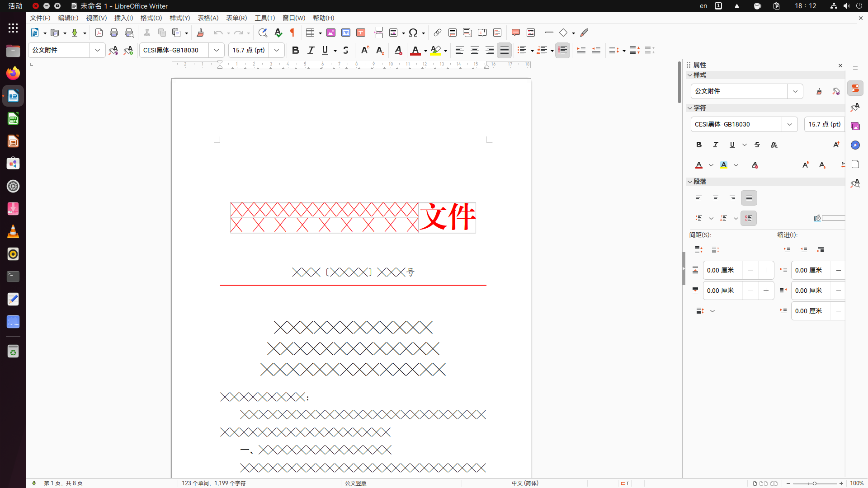The width and height of the screenshot is (868, 488).
Task: Apply red font color swatch in toolbar
Action: (415, 50)
